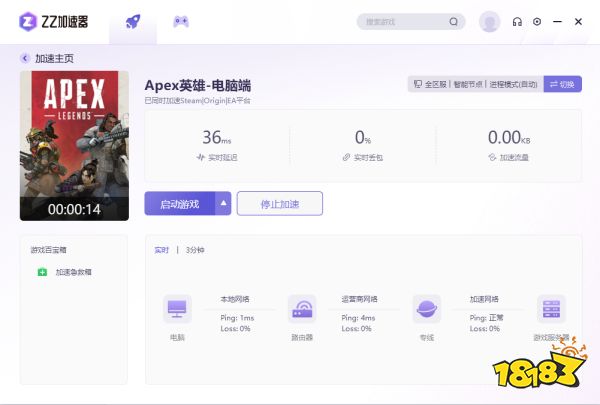600x405 pixels.
Task: Click the Steam|Origin|EA platform subtitle
Action: tap(197, 101)
